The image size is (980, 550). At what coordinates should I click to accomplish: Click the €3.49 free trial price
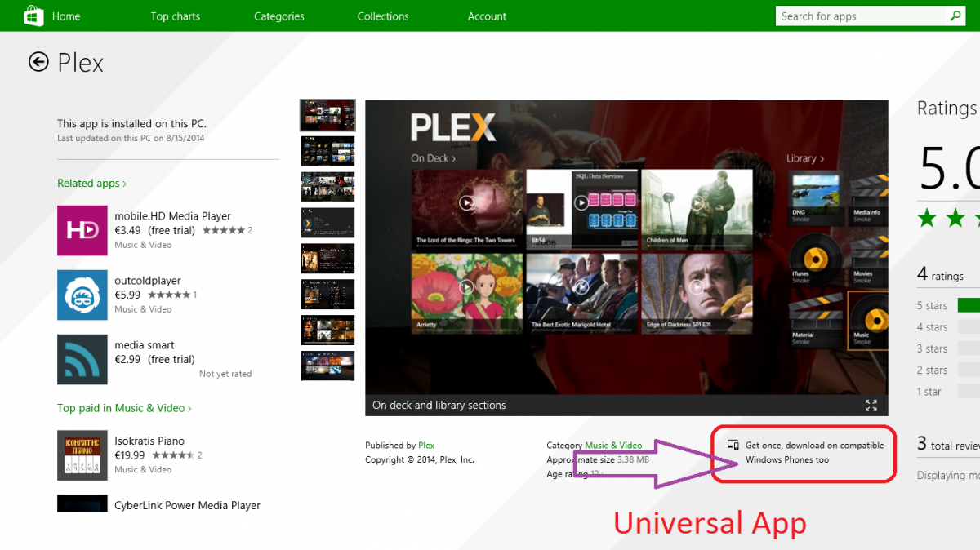click(x=154, y=231)
